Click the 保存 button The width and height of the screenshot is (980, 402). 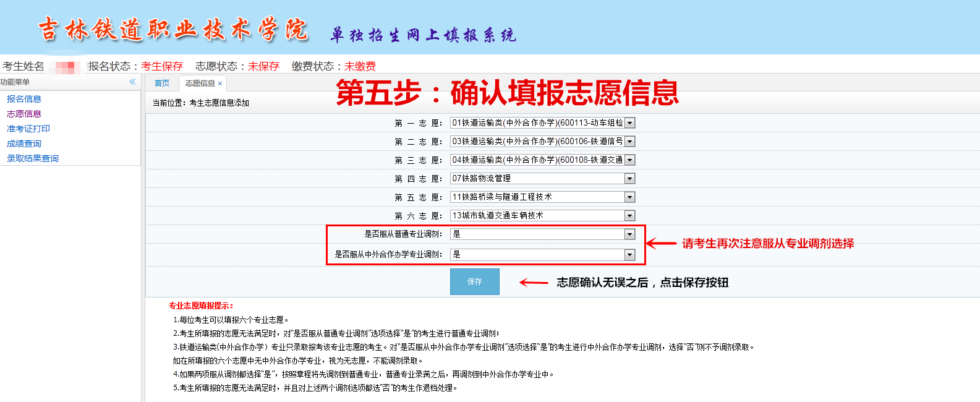pyautogui.click(x=474, y=282)
